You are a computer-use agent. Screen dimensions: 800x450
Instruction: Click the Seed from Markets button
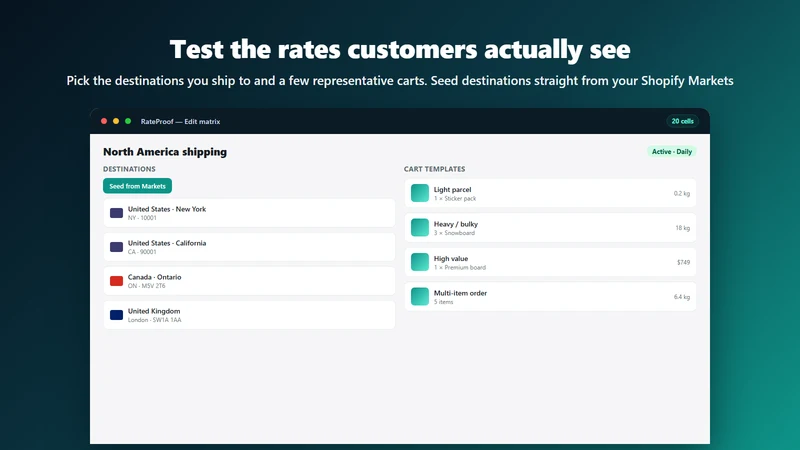(137, 186)
